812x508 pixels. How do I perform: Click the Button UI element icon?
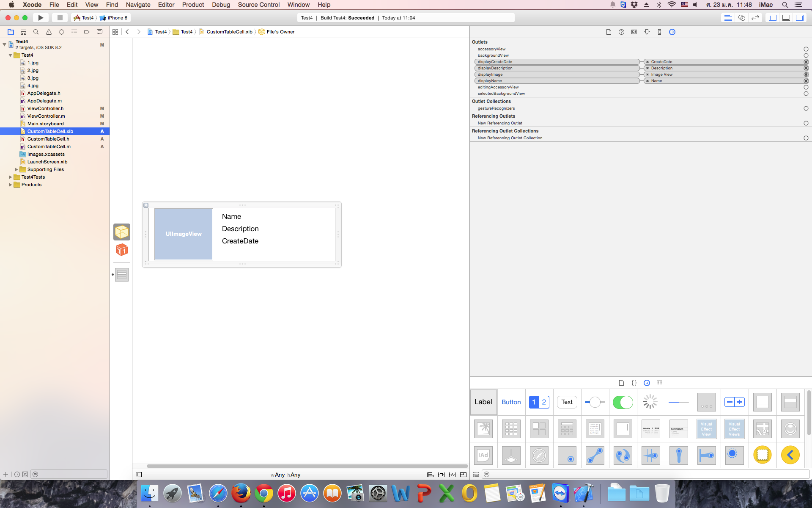point(510,402)
